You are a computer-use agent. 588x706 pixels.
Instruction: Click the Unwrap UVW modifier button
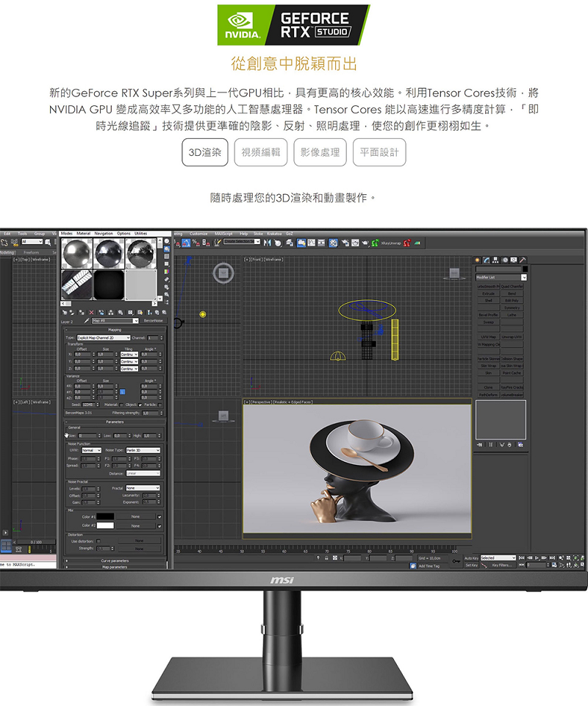coord(512,337)
